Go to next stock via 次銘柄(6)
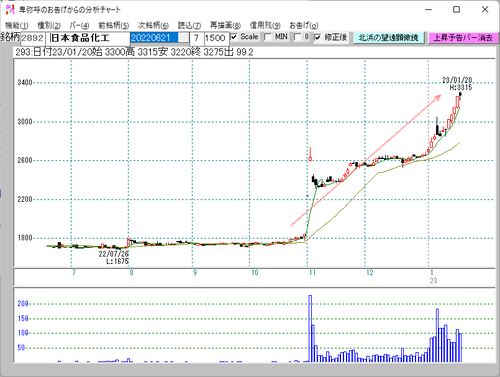The height and width of the screenshot is (377, 500). 153,25
